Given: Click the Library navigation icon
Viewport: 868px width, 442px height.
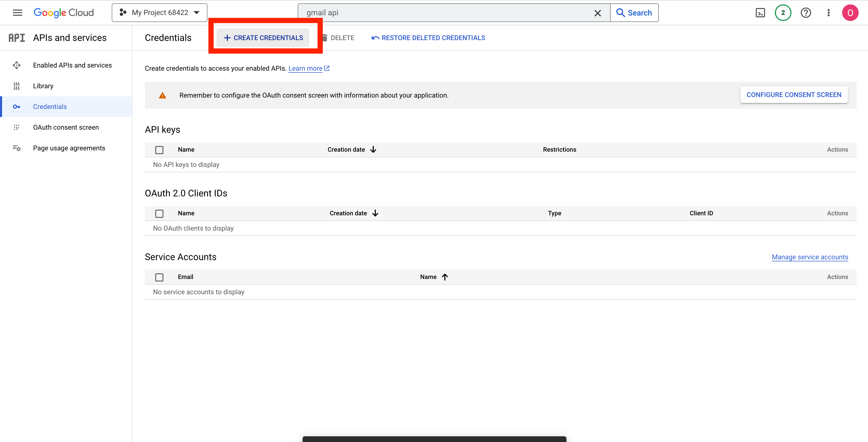Looking at the screenshot, I should coord(16,86).
